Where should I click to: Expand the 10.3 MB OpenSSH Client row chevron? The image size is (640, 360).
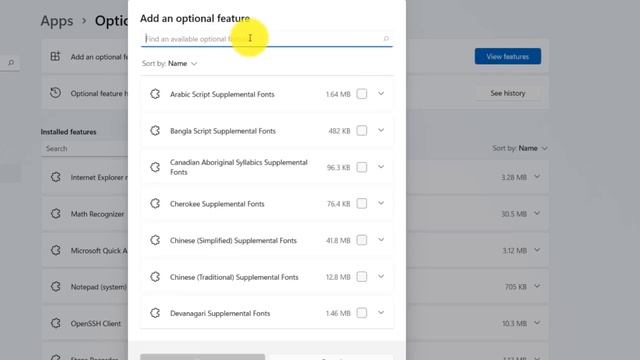(537, 323)
